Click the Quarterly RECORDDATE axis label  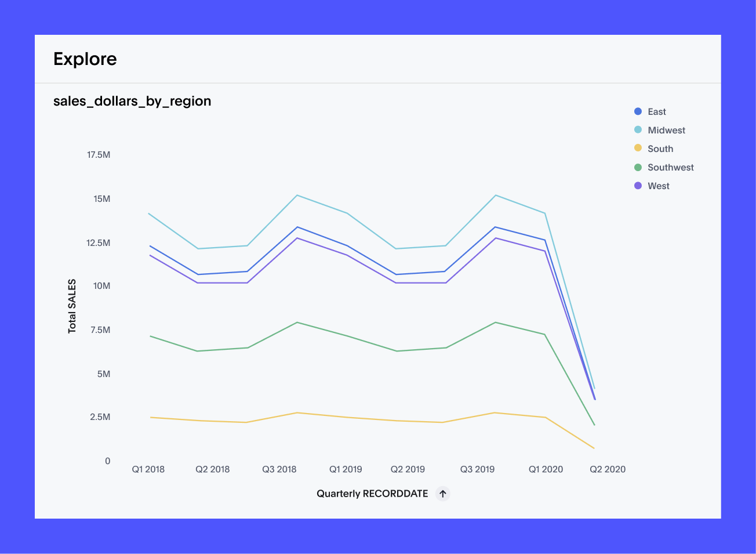372,493
